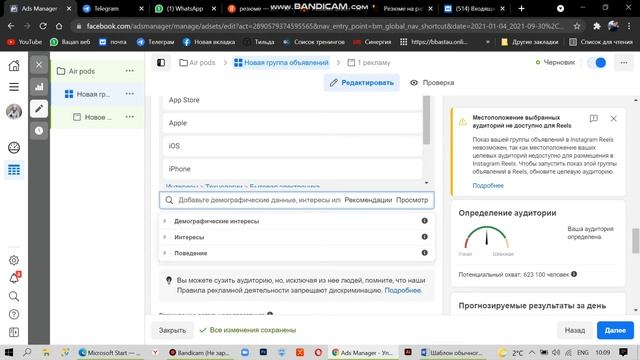Open more options for Новая гр... ad set
640x360 pixels.
tap(130, 93)
